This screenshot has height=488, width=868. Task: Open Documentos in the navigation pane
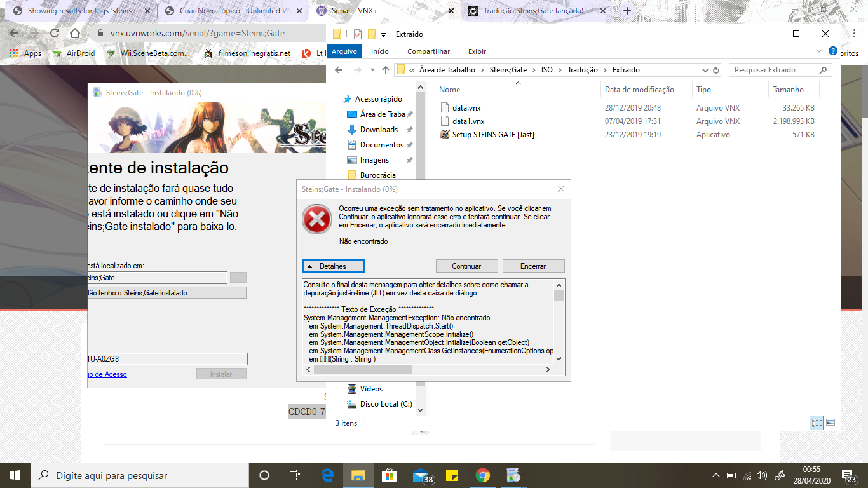[x=381, y=145]
